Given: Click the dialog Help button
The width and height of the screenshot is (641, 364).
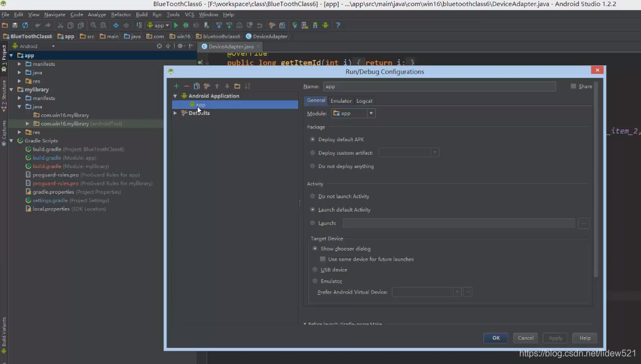Looking at the screenshot, I should pos(585,338).
